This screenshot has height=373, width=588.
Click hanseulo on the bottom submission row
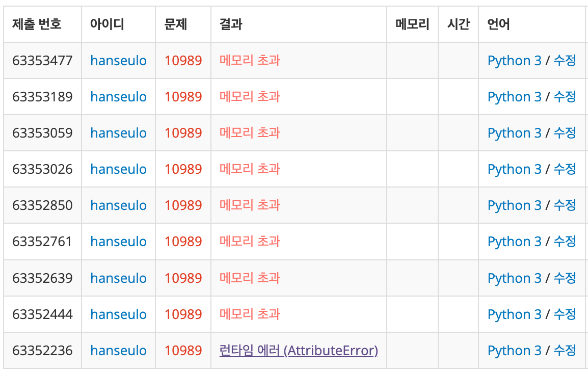(x=118, y=351)
